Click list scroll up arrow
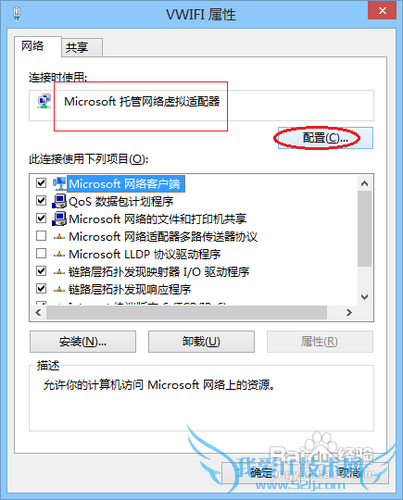Screen dimensions: 403x500 (x=365, y=183)
